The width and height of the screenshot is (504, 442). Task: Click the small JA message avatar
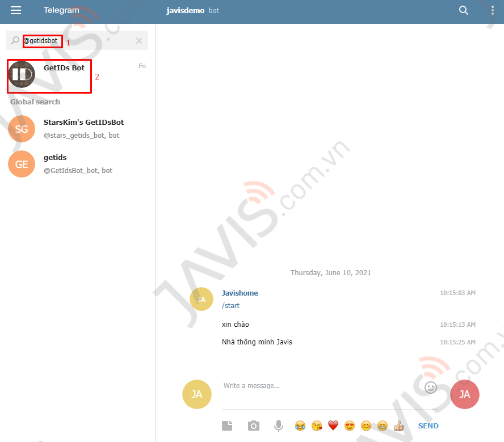[201, 299]
